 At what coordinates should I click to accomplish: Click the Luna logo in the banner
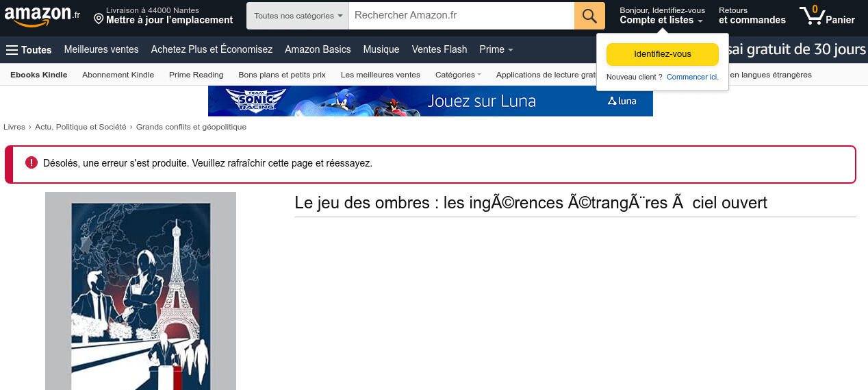[x=622, y=101]
